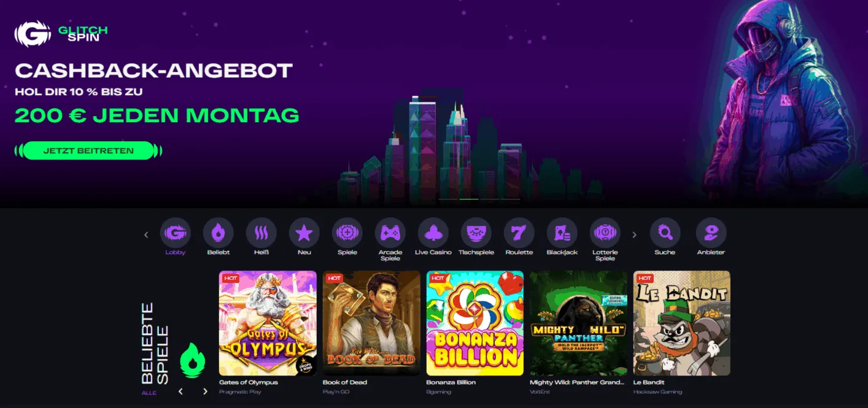Open the Arcade Spiele gamepad icon
This screenshot has width=868, height=408.
(390, 233)
